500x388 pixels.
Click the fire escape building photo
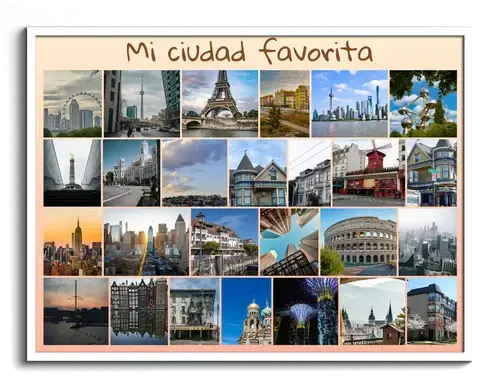pyautogui.click(x=195, y=311)
